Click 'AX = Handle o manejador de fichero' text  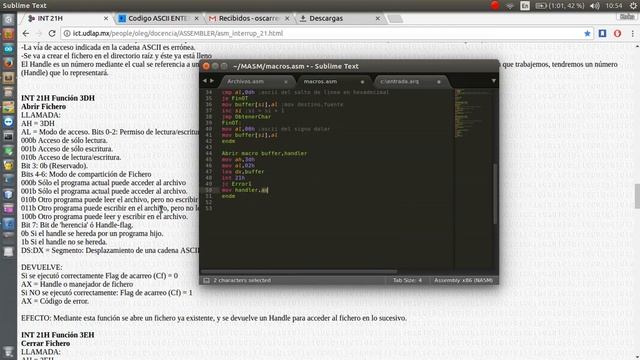click(x=77, y=284)
